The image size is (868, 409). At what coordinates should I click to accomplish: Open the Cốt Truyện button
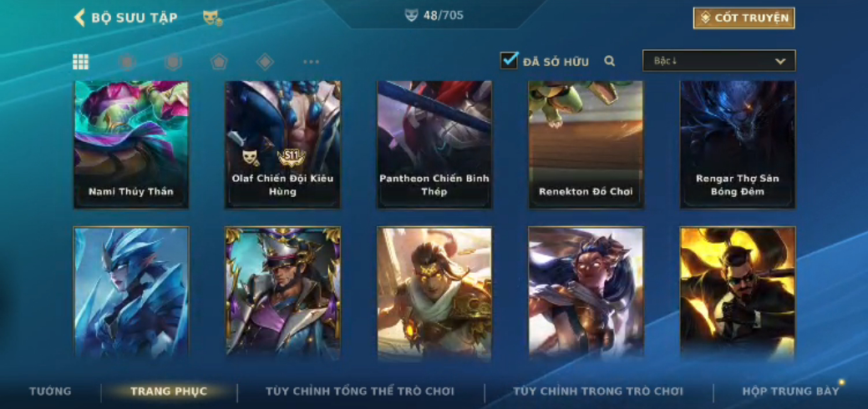(x=744, y=18)
